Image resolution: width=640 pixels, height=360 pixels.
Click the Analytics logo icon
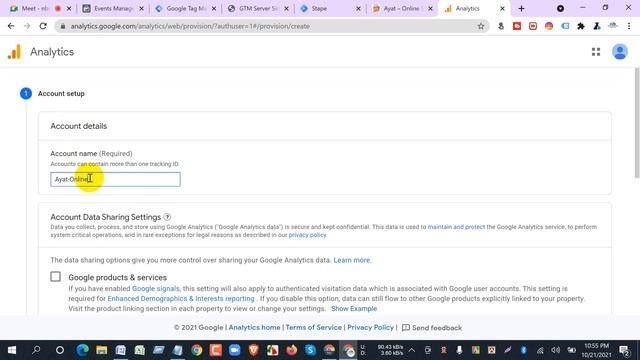point(14,52)
